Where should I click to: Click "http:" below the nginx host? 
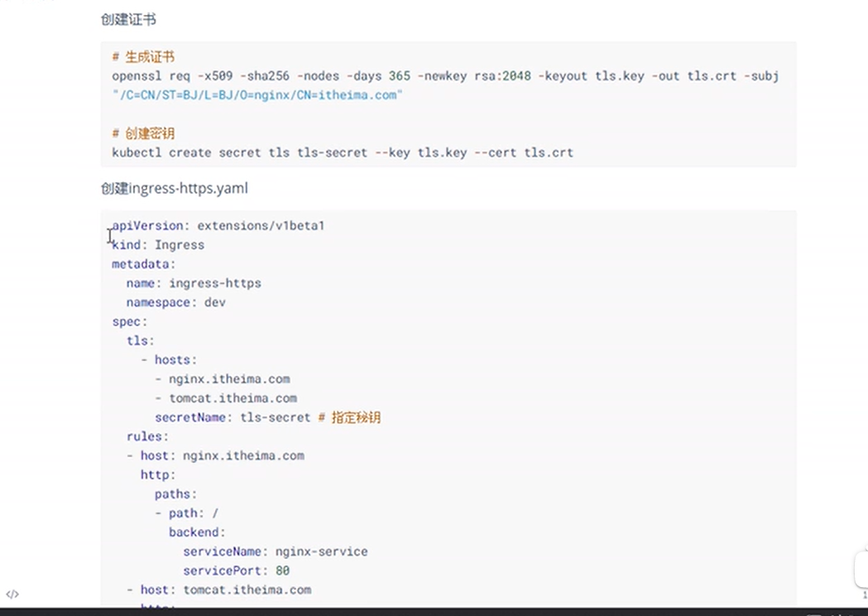pyautogui.click(x=158, y=474)
